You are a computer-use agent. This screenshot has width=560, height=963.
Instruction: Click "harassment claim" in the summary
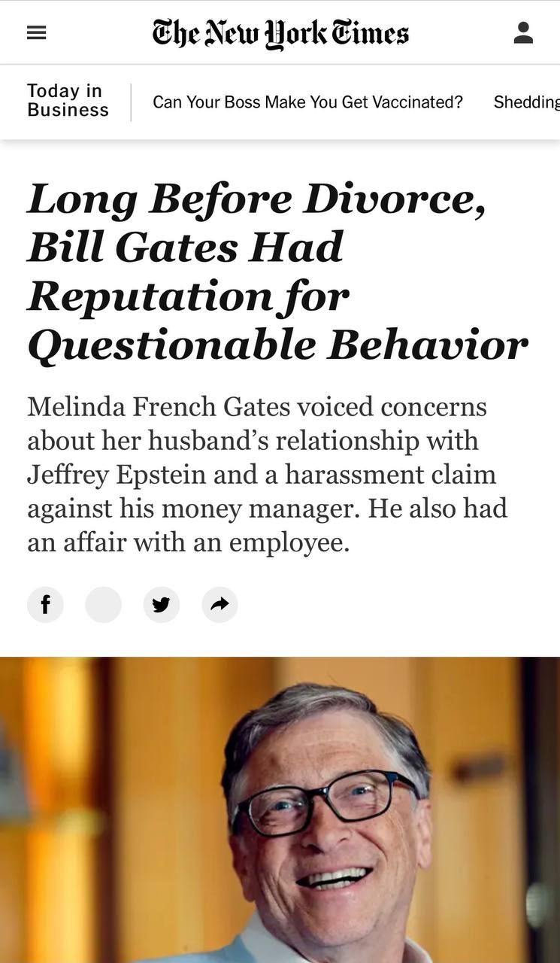click(391, 475)
